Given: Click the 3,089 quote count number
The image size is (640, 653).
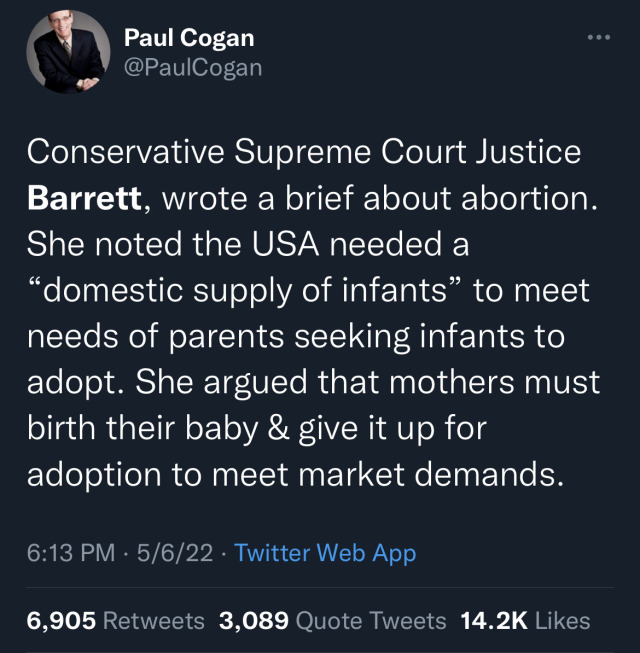Looking at the screenshot, I should coord(253,621).
